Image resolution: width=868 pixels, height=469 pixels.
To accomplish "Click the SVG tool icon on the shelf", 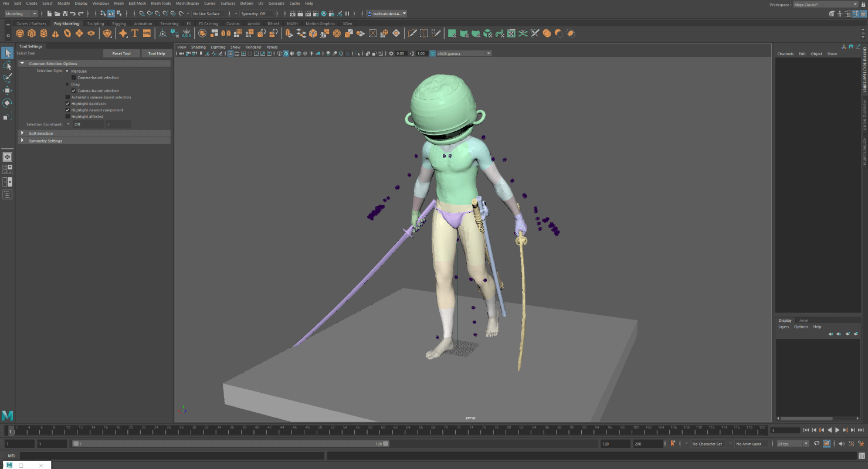I will click(147, 33).
